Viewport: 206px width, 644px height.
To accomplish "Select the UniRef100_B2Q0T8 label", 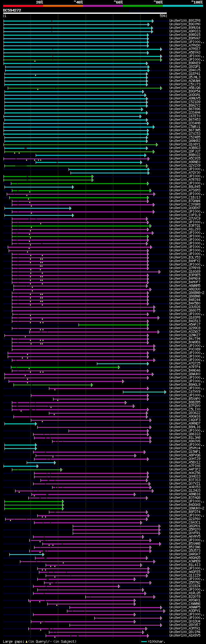I will (185, 597).
